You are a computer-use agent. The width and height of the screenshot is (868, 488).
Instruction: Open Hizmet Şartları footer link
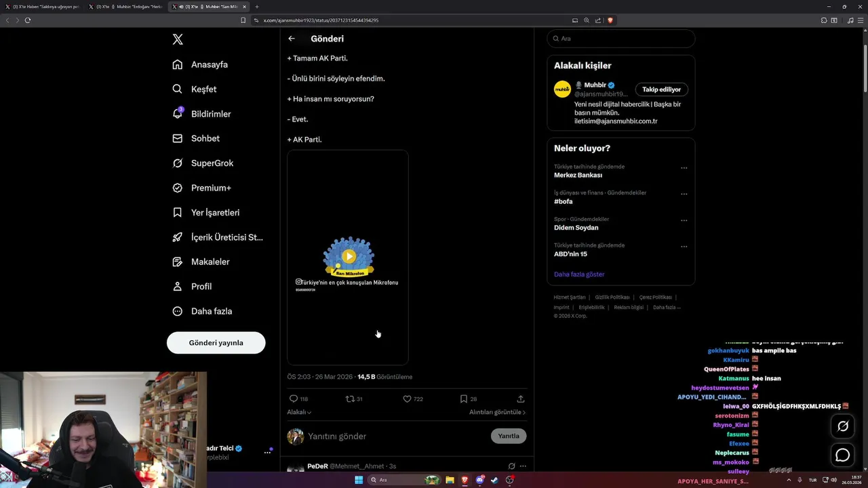click(x=569, y=298)
